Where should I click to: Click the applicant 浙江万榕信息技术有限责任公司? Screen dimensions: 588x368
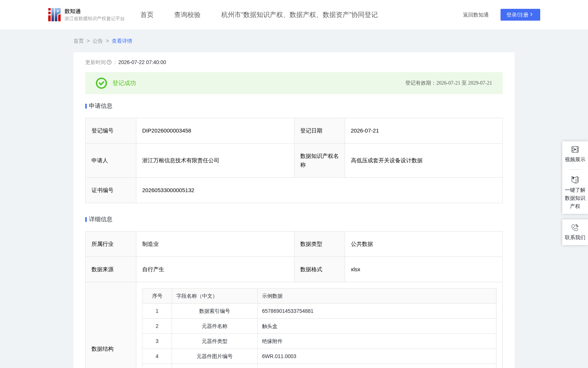[181, 160]
